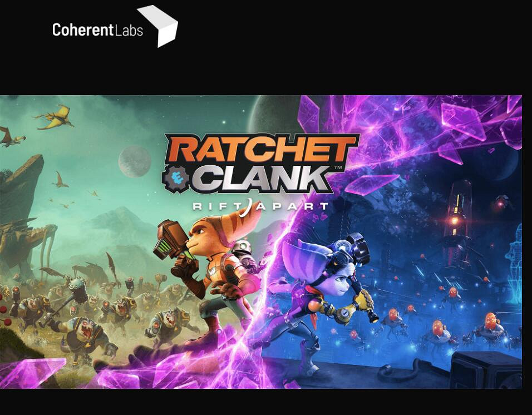Select Ratchet's orange blaster weapon

click(171, 240)
